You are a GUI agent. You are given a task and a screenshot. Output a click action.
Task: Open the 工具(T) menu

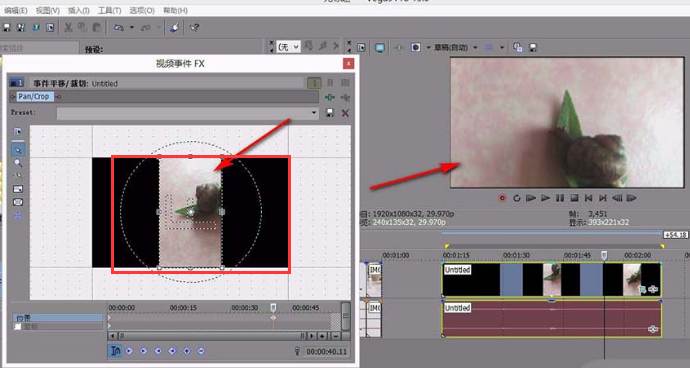(110, 10)
